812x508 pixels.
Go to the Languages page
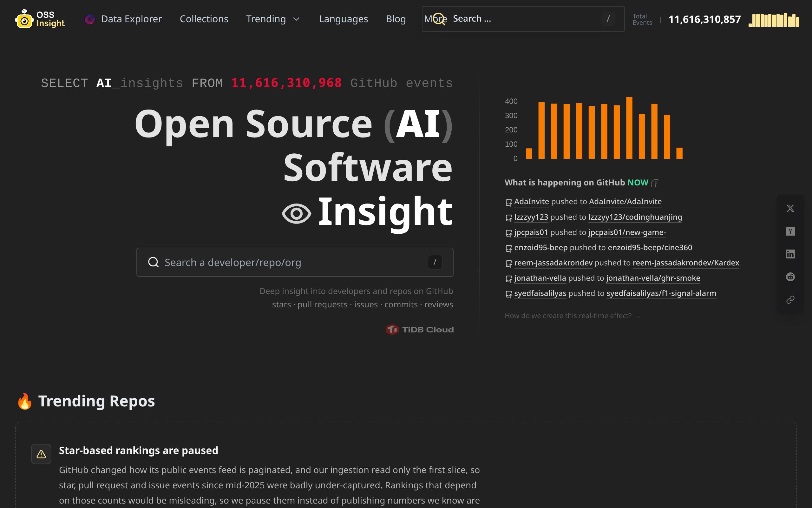pyautogui.click(x=343, y=19)
